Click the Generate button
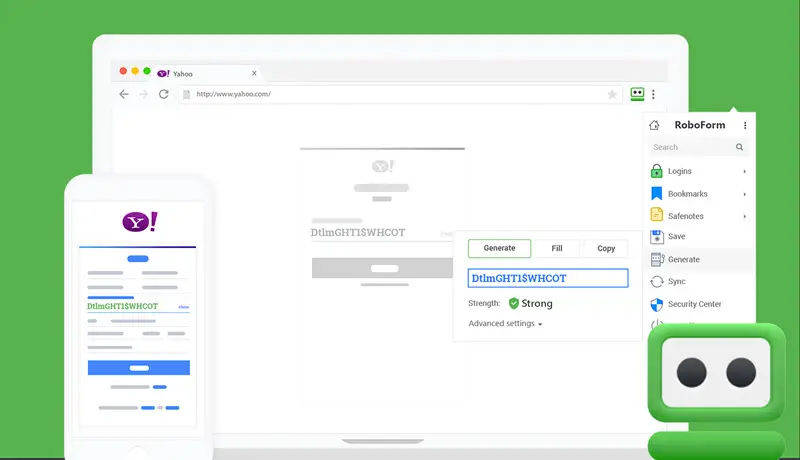Image resolution: width=800 pixels, height=460 pixels. click(x=499, y=248)
